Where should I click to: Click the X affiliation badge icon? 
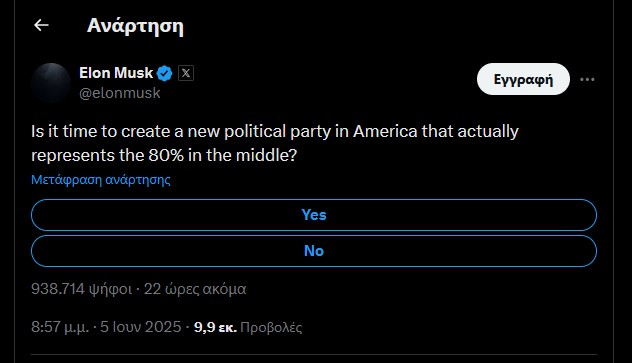pos(186,73)
